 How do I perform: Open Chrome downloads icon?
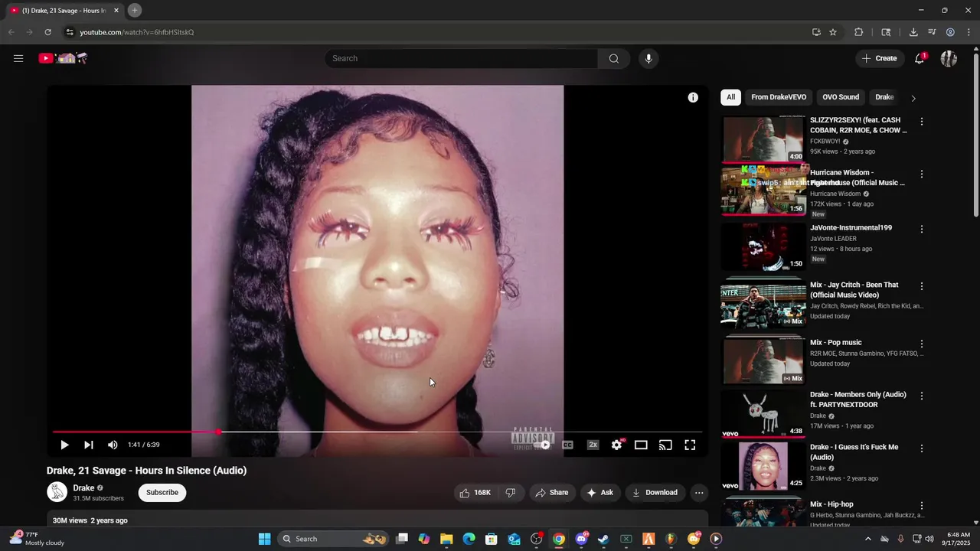913,32
